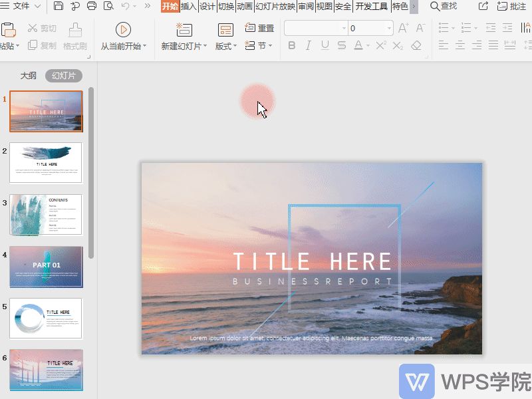Viewport: 532px width, 399px height.
Task: Click the 重置 reset button
Action: click(259, 28)
